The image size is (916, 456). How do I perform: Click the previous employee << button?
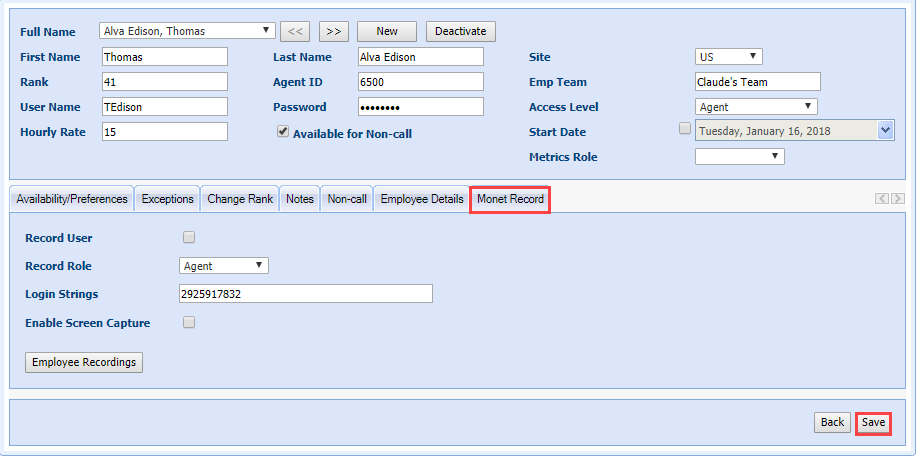coord(294,31)
